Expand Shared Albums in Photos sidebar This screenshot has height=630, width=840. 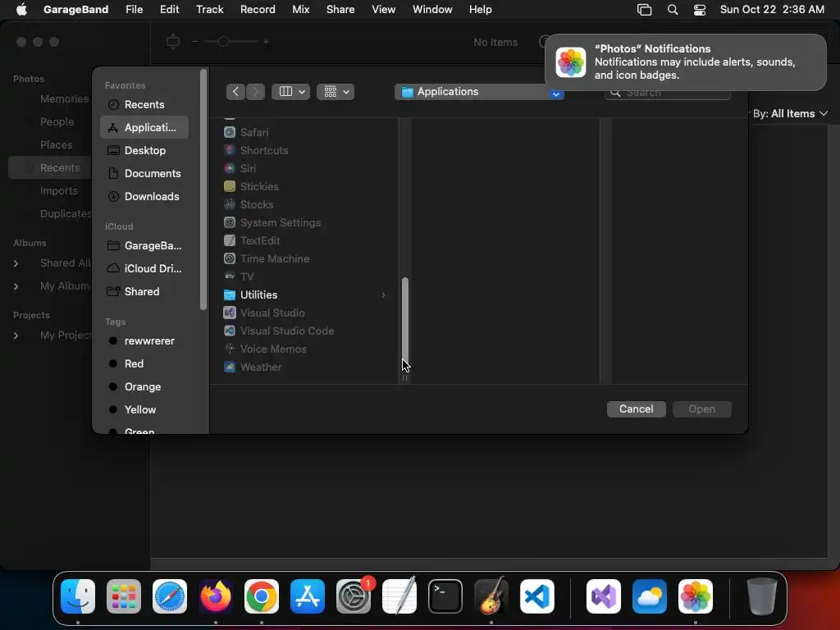[16, 263]
